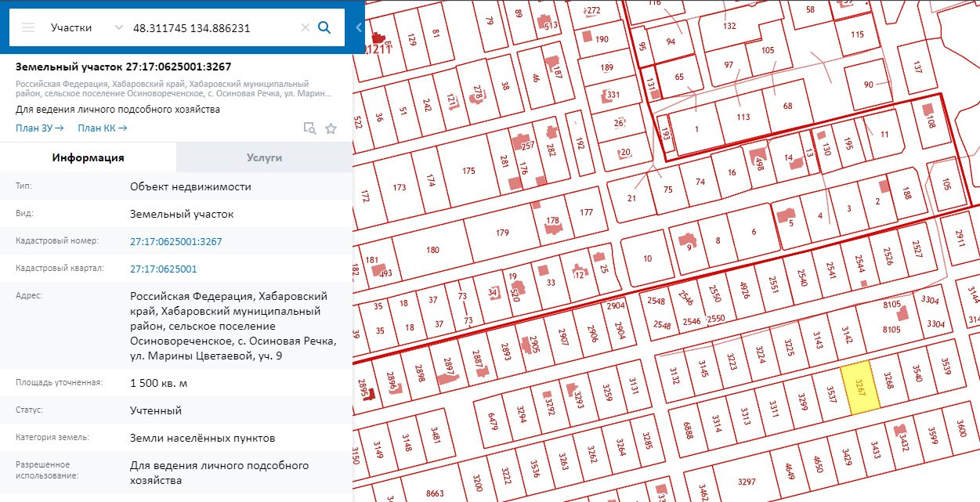980x502 pixels.
Task: Click parcel 175 on the map
Action: (x=468, y=171)
